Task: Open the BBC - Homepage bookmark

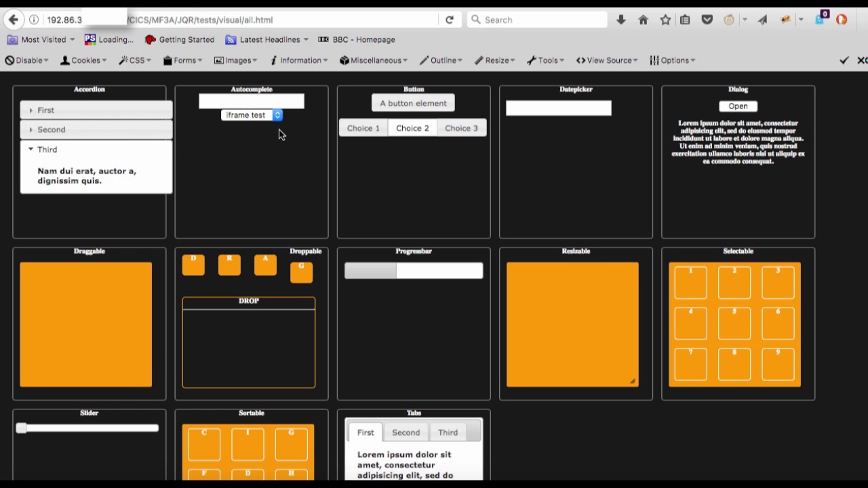Action: pyautogui.click(x=357, y=39)
